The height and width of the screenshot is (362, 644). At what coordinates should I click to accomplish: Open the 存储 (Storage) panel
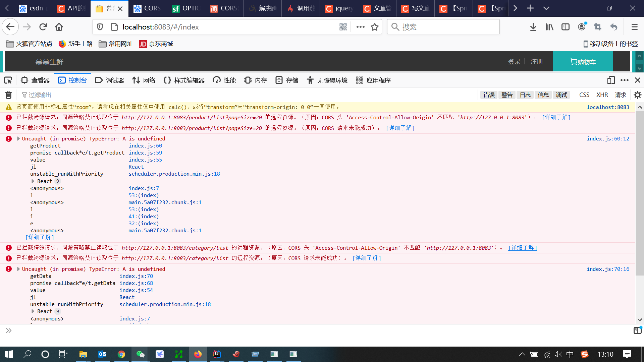click(x=286, y=80)
